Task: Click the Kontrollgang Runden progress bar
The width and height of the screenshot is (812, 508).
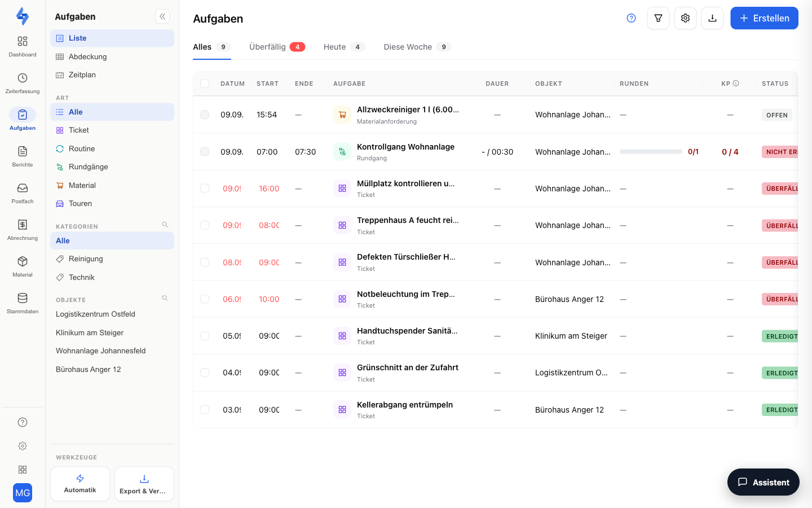Action: tap(651, 151)
